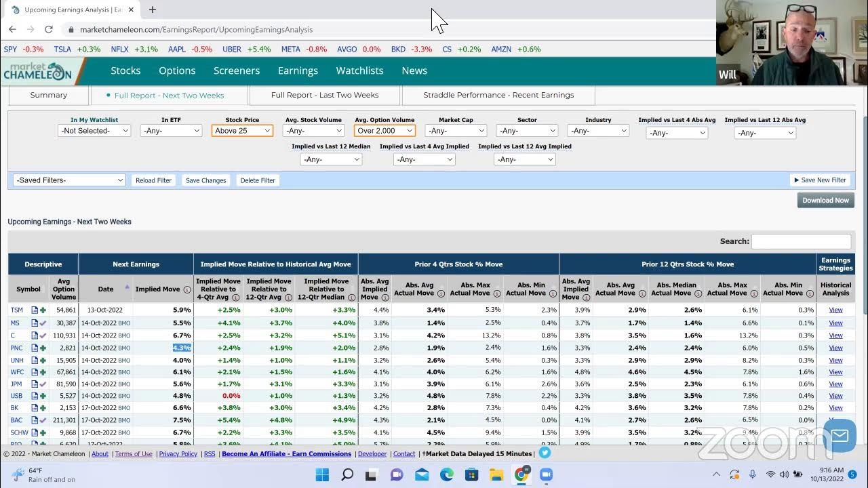Add UNH to watchlist with plus icon
Screen dimensions: 868x488
43,360
